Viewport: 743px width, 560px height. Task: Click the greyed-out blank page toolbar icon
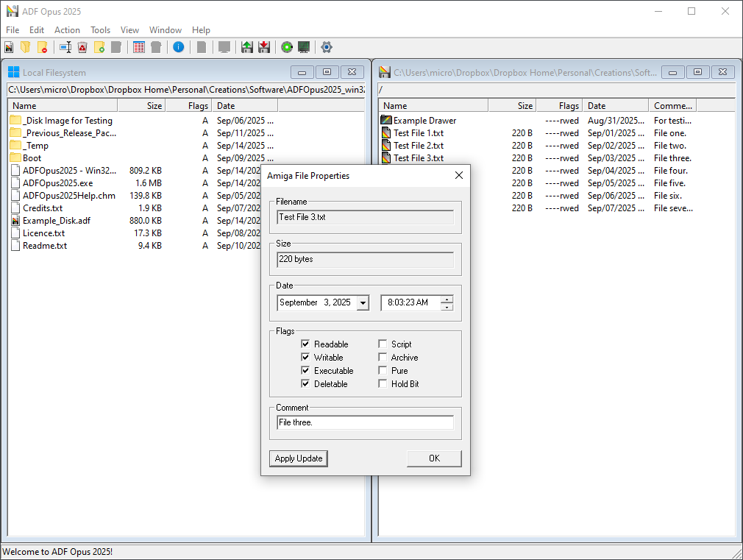pyautogui.click(x=202, y=47)
